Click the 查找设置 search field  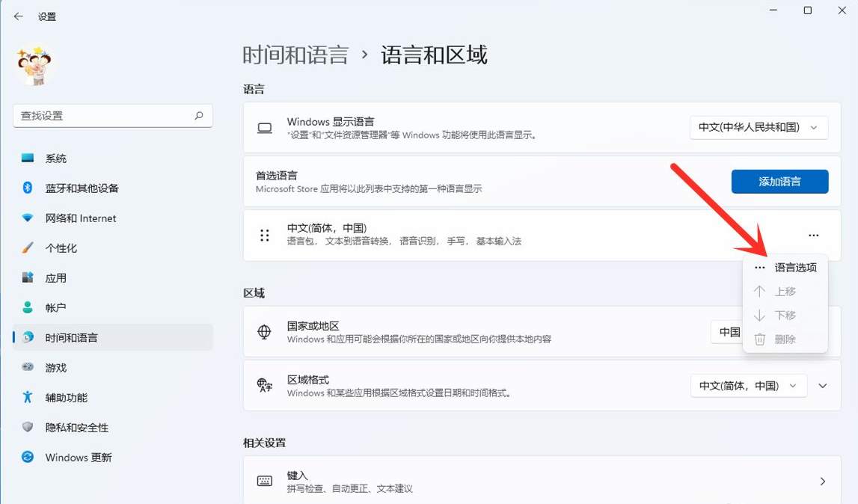click(x=105, y=116)
